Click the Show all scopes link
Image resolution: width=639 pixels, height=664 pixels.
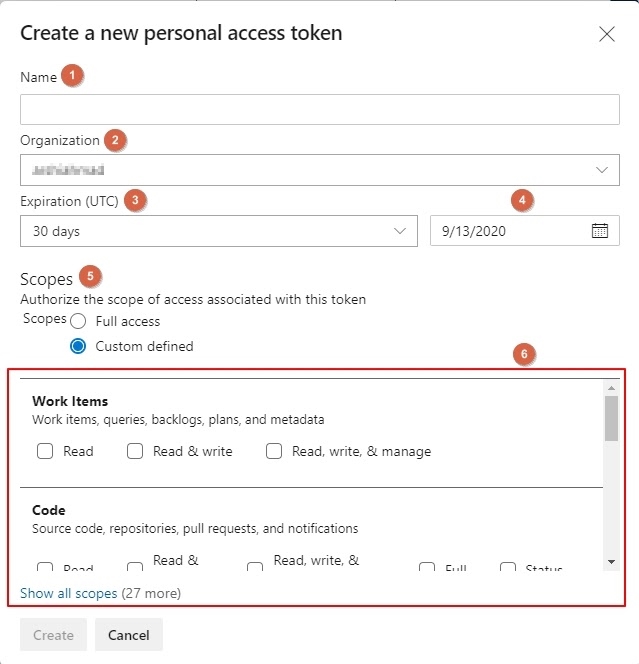(x=68, y=593)
